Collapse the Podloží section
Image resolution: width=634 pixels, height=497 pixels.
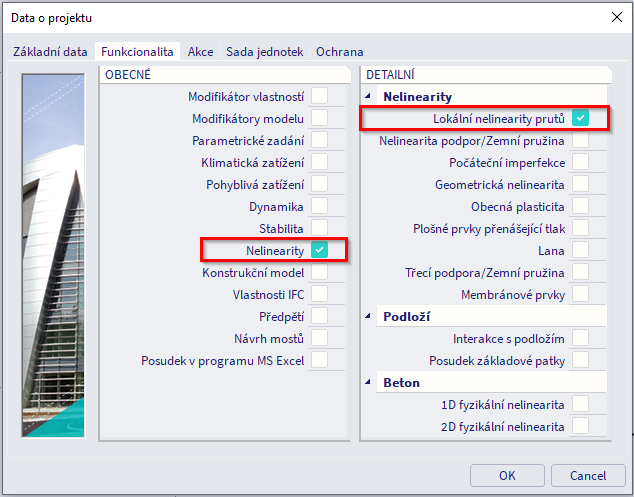pos(370,317)
